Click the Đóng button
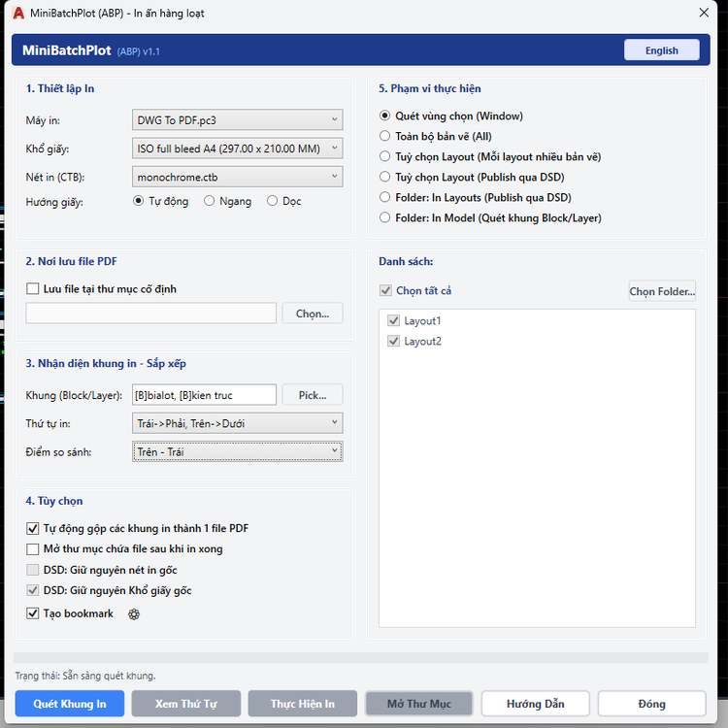The width and height of the screenshot is (728, 728). point(652,704)
